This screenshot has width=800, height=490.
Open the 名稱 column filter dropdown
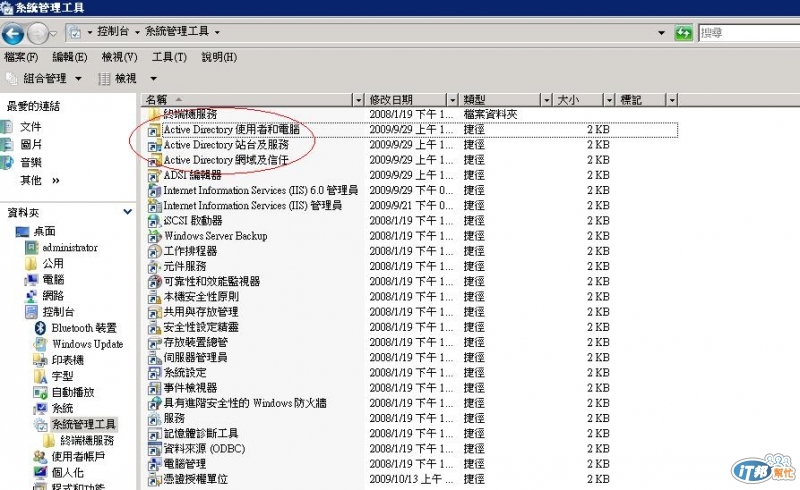[x=358, y=100]
